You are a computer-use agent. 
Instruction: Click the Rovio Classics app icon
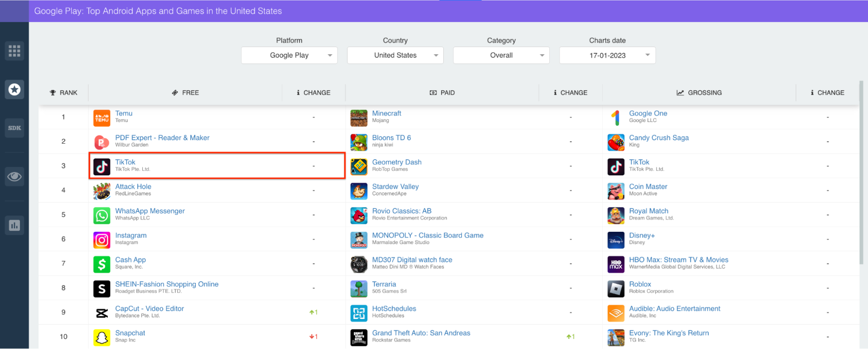coord(359,215)
